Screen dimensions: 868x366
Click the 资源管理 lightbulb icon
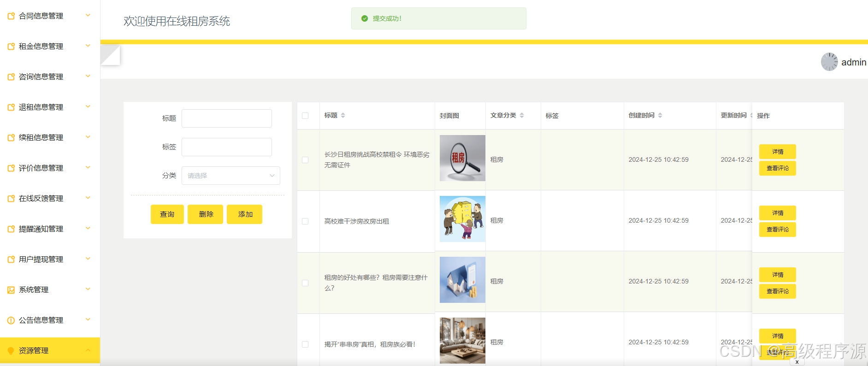click(x=11, y=351)
